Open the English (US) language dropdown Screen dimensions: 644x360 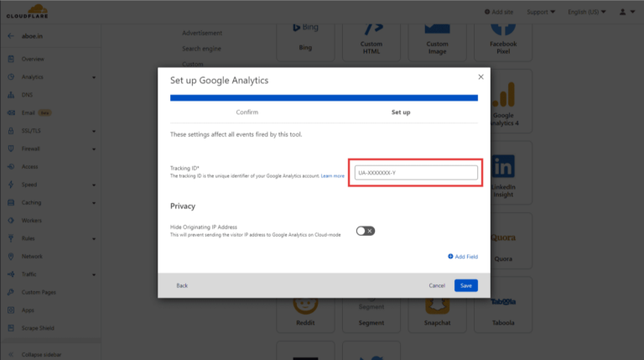(x=586, y=12)
